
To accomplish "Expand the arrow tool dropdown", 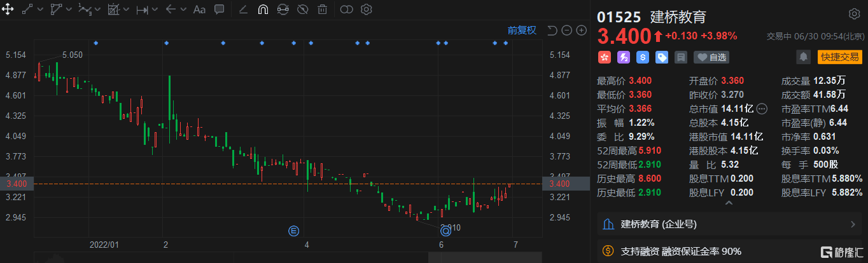I will coord(183,10).
